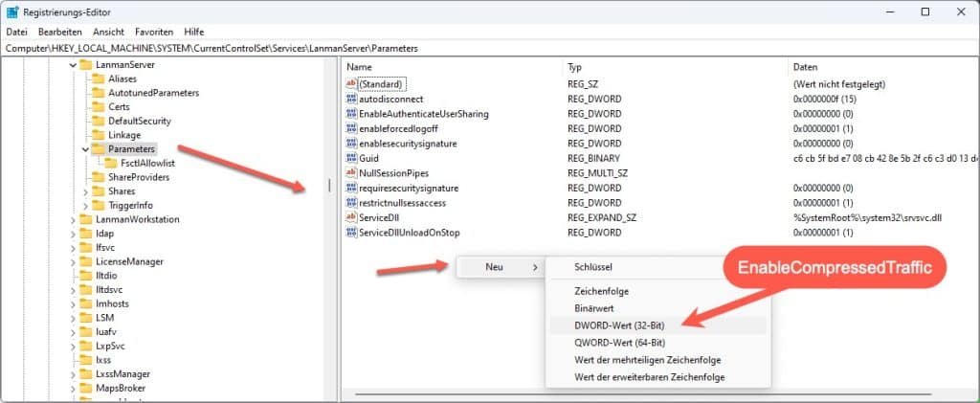This screenshot has width=980, height=403.
Task: Click the horizontal scrollbar under the values list
Action: pyautogui.click(x=644, y=394)
